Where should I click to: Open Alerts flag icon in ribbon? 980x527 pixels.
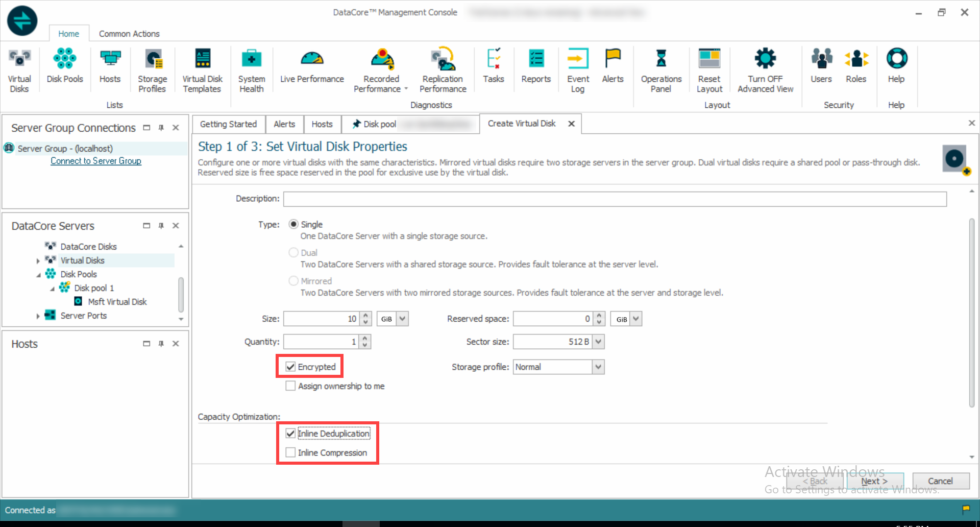coord(612,65)
